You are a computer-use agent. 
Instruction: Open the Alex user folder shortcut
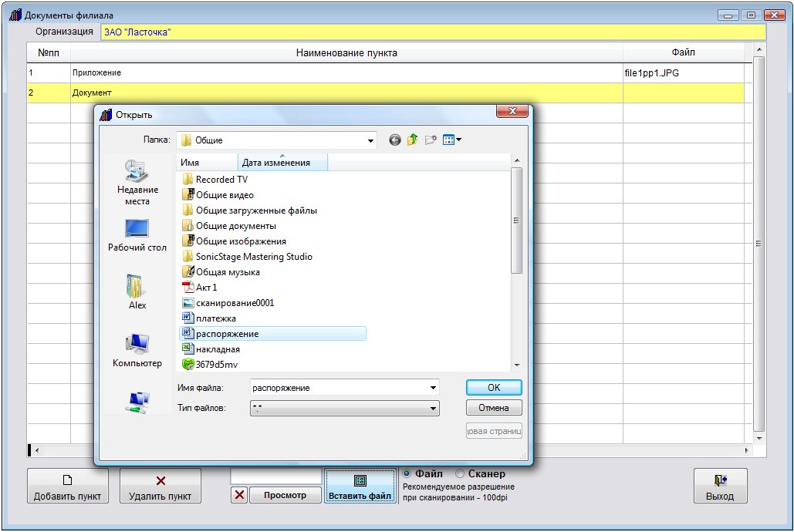pyautogui.click(x=137, y=291)
